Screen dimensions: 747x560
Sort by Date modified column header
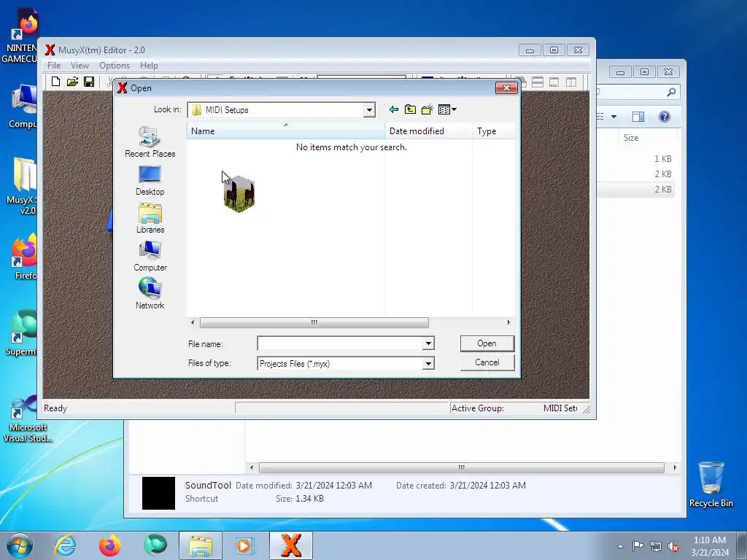pos(428,131)
